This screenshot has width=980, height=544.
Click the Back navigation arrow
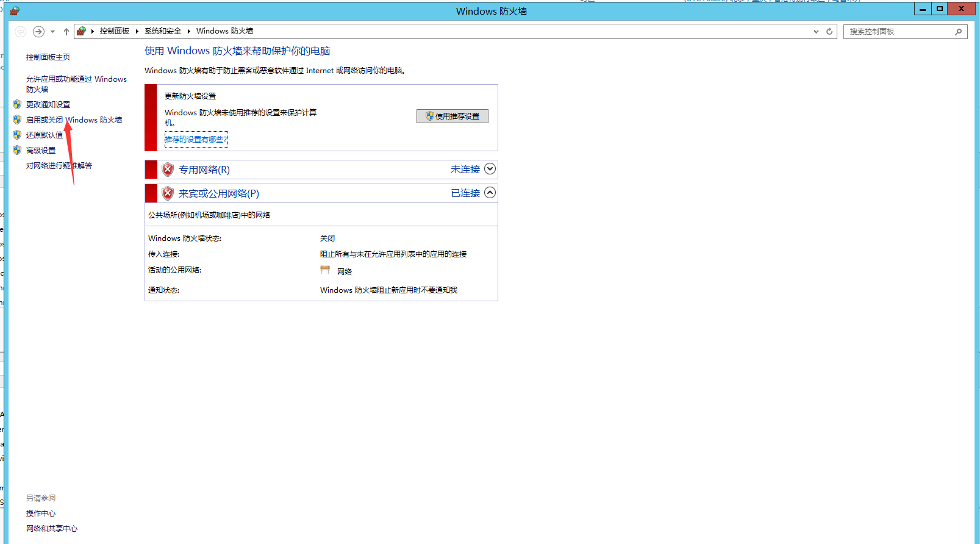coord(20,32)
